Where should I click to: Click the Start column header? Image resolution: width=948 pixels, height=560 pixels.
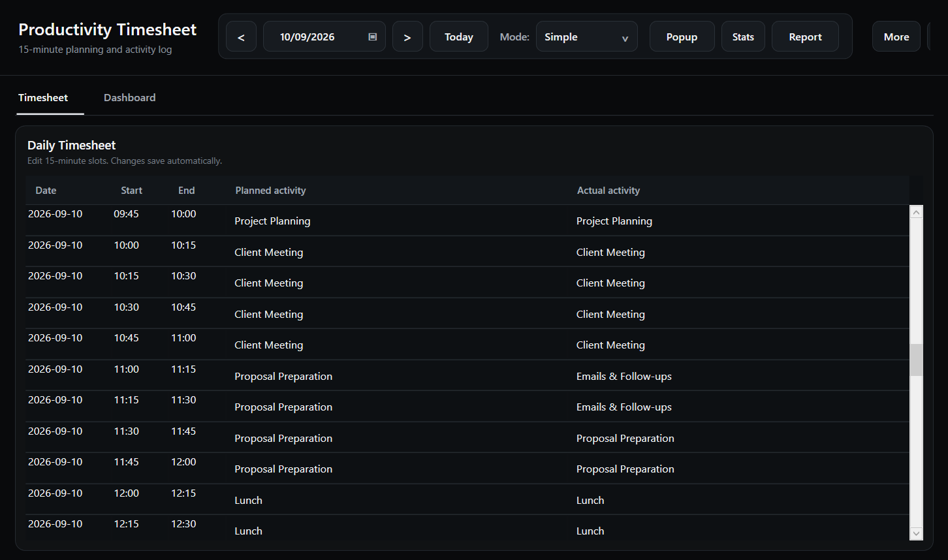[x=131, y=191]
